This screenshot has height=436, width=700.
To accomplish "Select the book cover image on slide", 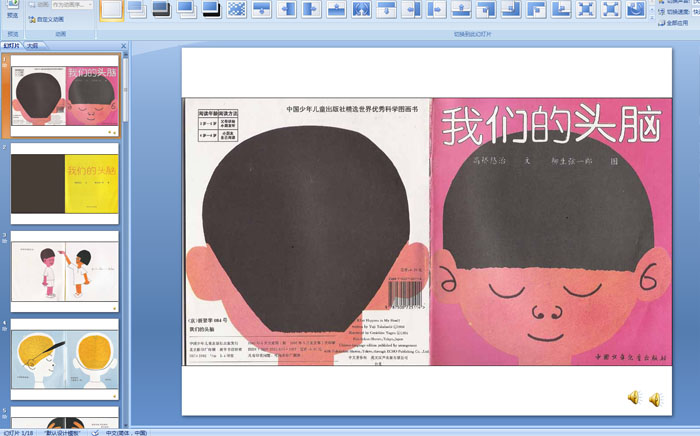I will click(428, 232).
